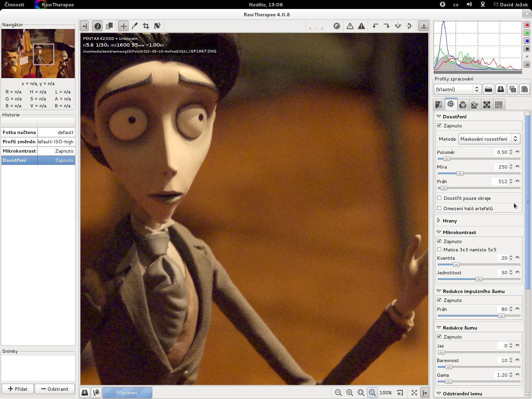The image size is (532, 399).
Task: Disable Doostření Zapnuto checkbox
Action: coord(439,125)
